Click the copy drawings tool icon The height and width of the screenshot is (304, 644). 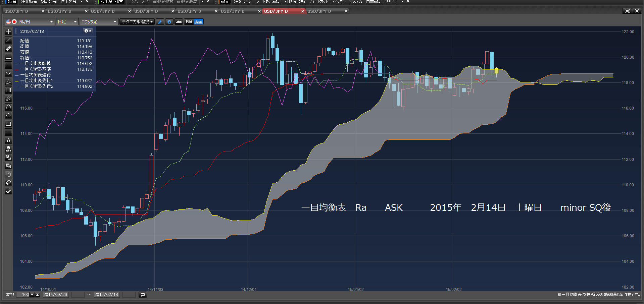tap(8, 166)
